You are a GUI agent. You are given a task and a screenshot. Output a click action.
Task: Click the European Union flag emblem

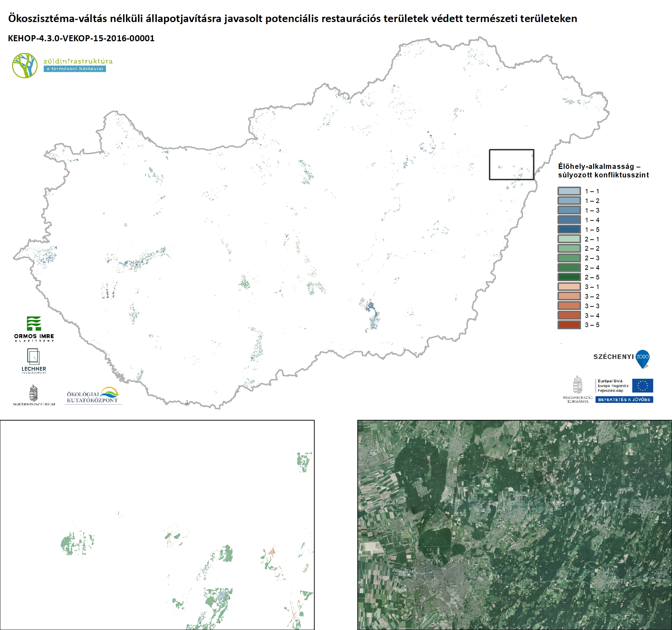click(642, 385)
